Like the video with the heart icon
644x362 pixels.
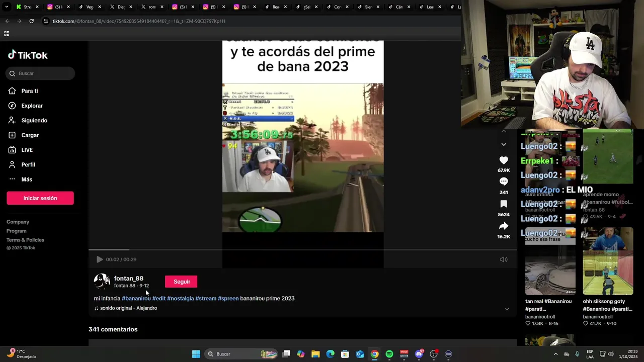(x=504, y=160)
